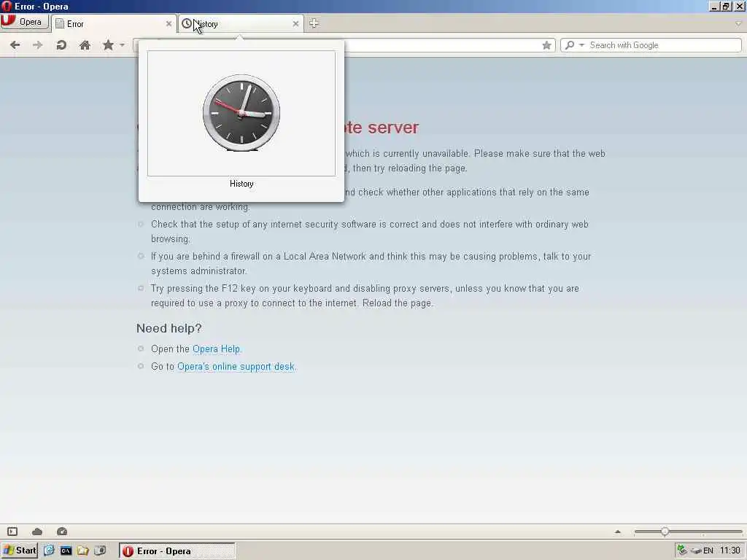
Task: Open the Opera main menu button
Action: [24, 23]
